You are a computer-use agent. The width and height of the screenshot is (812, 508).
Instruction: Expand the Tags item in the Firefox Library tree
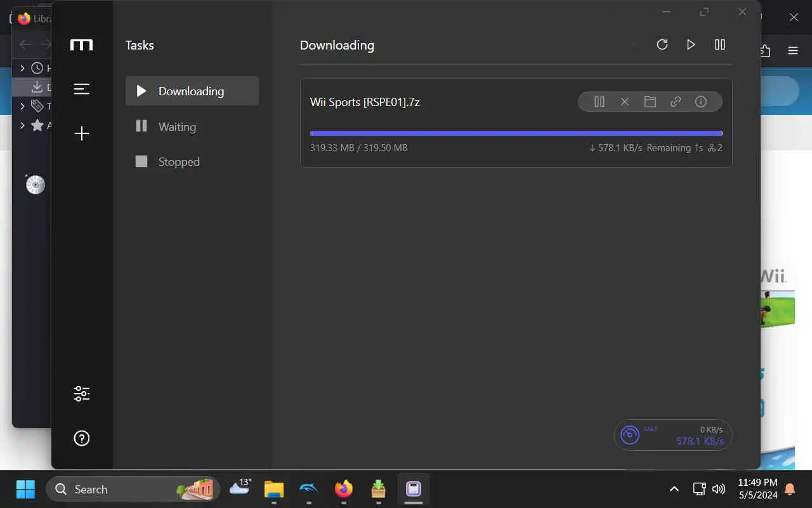(23, 106)
